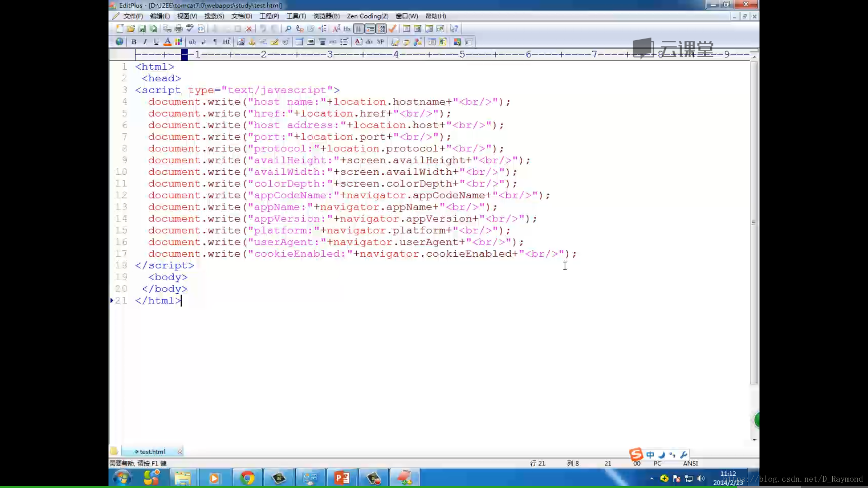This screenshot has width=868, height=488.
Task: Open the 浏览器(B) menu
Action: pyautogui.click(x=326, y=16)
